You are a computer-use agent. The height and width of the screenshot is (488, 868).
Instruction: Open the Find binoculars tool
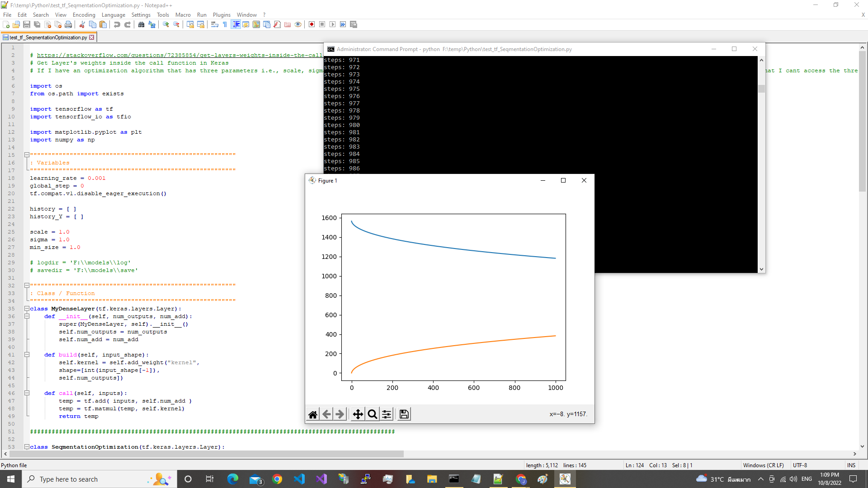point(141,24)
